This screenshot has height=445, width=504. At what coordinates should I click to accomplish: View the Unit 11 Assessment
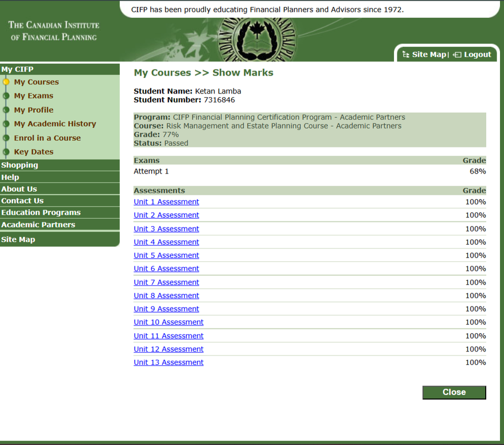tap(169, 336)
